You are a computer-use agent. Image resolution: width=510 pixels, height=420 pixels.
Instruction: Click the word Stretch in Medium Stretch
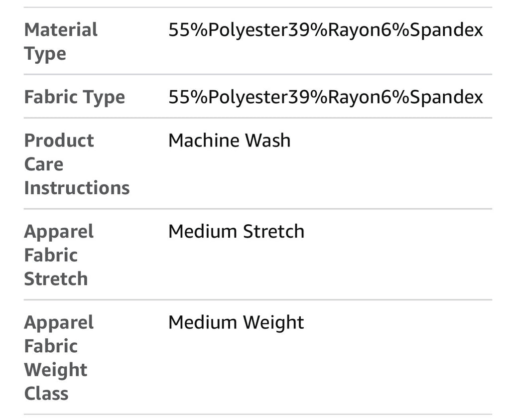pyautogui.click(x=273, y=232)
